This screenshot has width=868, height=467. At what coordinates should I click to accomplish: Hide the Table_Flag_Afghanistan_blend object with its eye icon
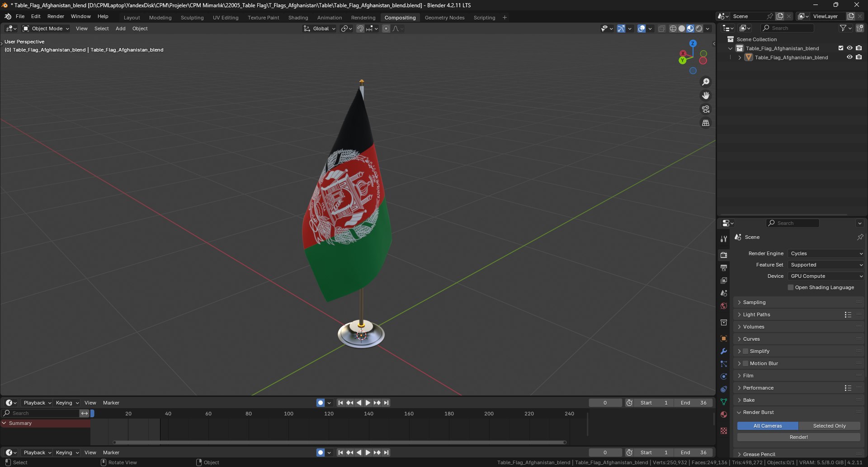pos(849,57)
